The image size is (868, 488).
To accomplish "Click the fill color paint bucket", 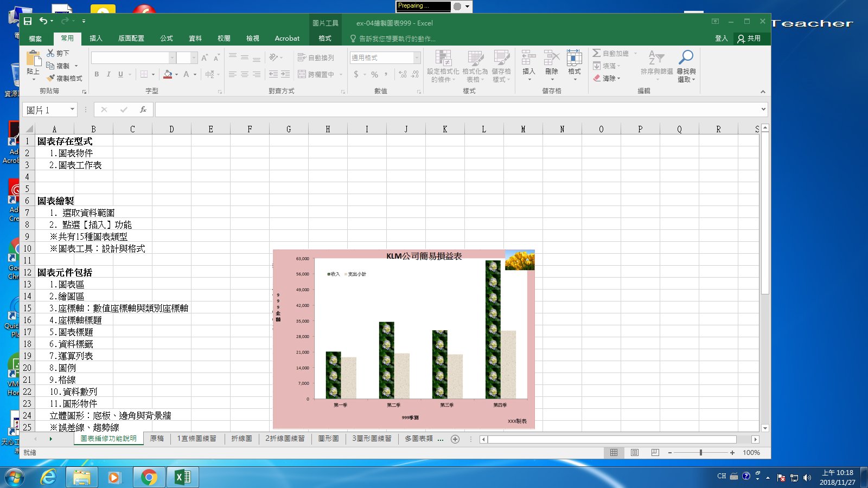I will point(168,74).
